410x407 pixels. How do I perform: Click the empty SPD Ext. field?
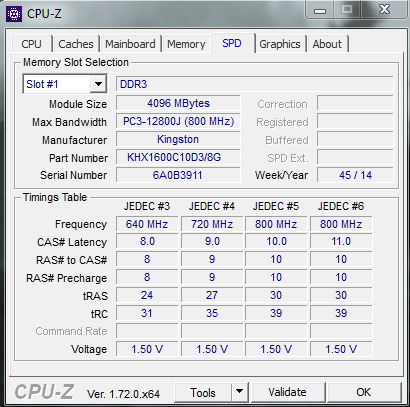(x=355, y=157)
